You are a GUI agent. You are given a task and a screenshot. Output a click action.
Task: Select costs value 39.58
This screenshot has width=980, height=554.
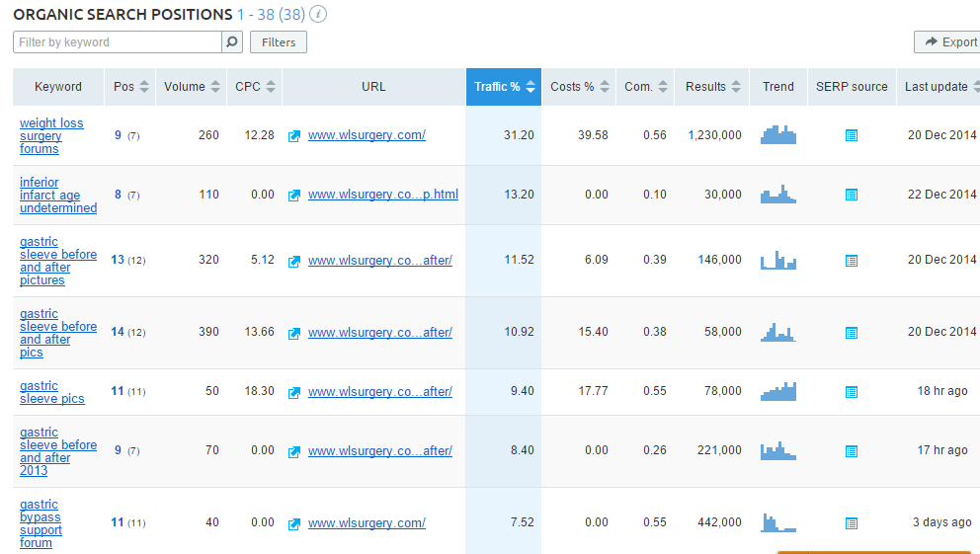tap(593, 135)
